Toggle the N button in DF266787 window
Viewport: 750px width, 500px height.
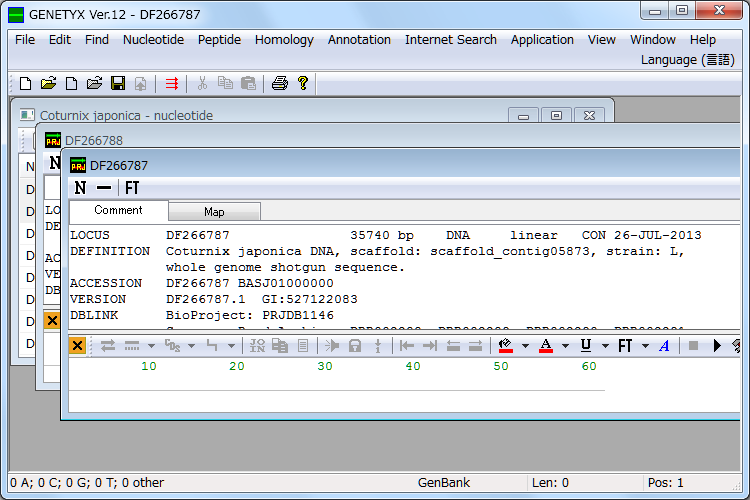pyautogui.click(x=80, y=188)
